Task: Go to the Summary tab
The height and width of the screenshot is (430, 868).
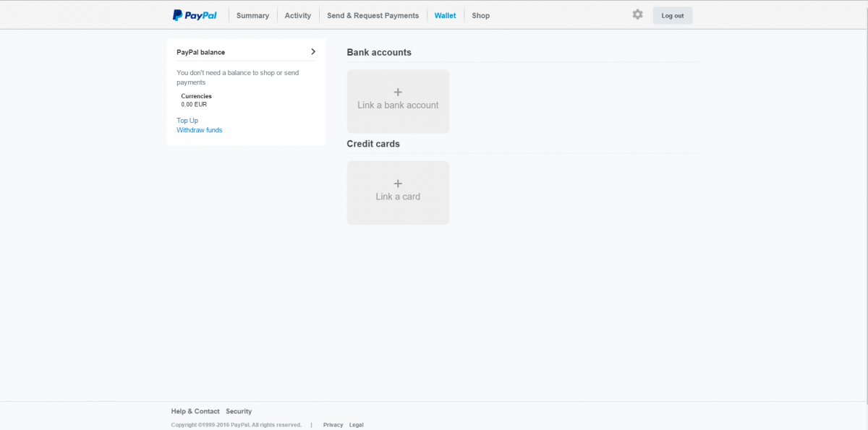Action: [252, 15]
